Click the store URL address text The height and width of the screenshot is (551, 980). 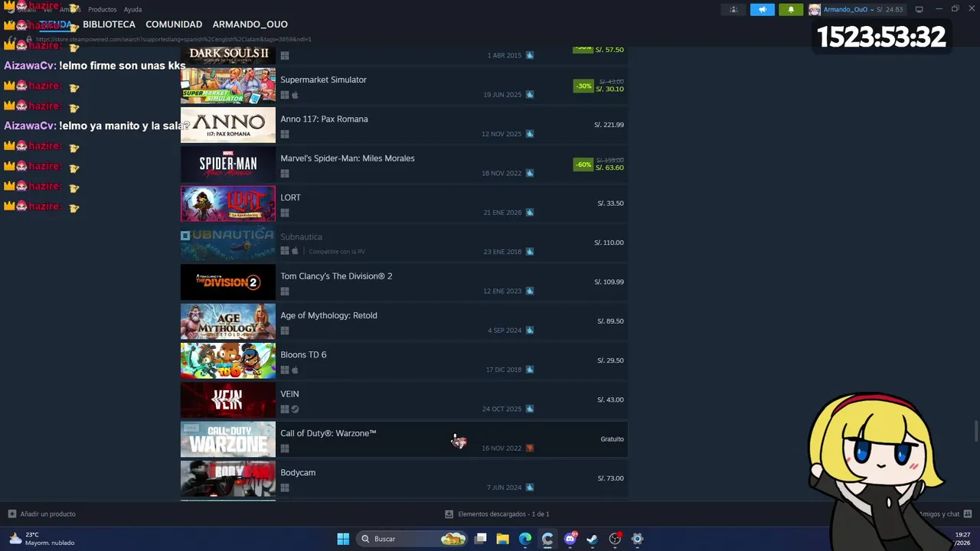pos(173,39)
